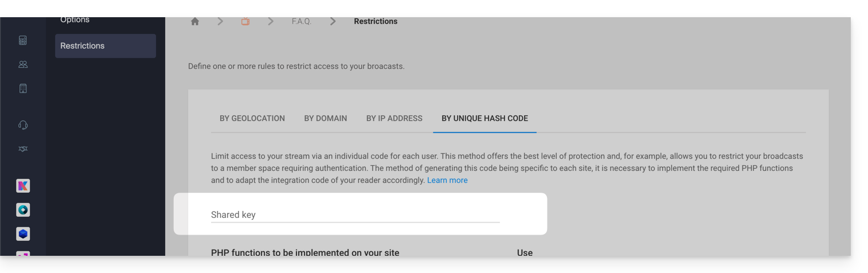Select Restrictions in the side menu
The height and width of the screenshot is (273, 868).
click(105, 46)
